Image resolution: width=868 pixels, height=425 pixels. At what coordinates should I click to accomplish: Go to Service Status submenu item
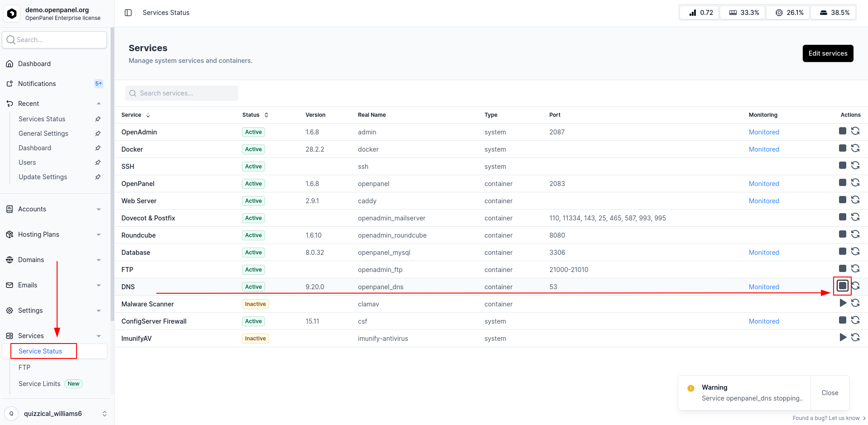click(40, 351)
